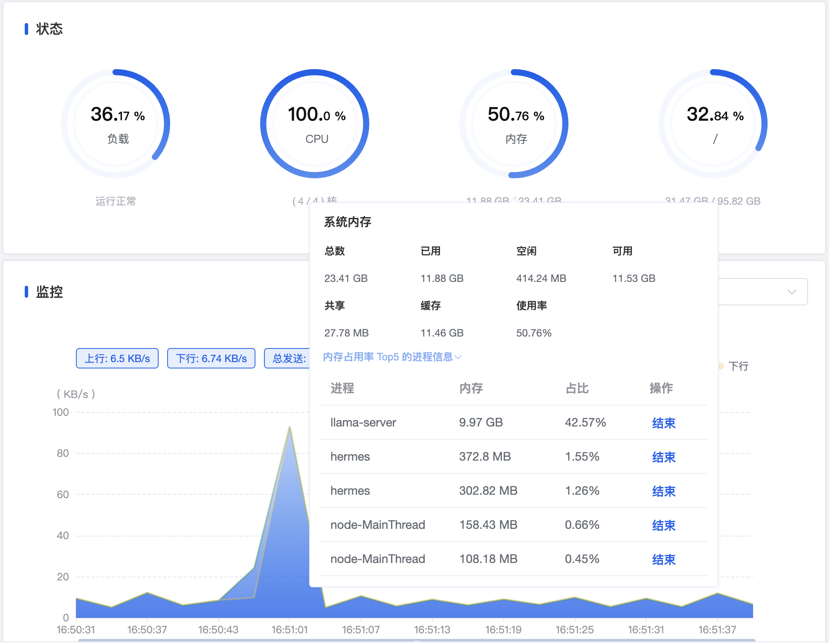This screenshot has width=829, height=644.
Task: Collapse the 内存占用率 Top5 的进程信息 section
Action: 392,357
